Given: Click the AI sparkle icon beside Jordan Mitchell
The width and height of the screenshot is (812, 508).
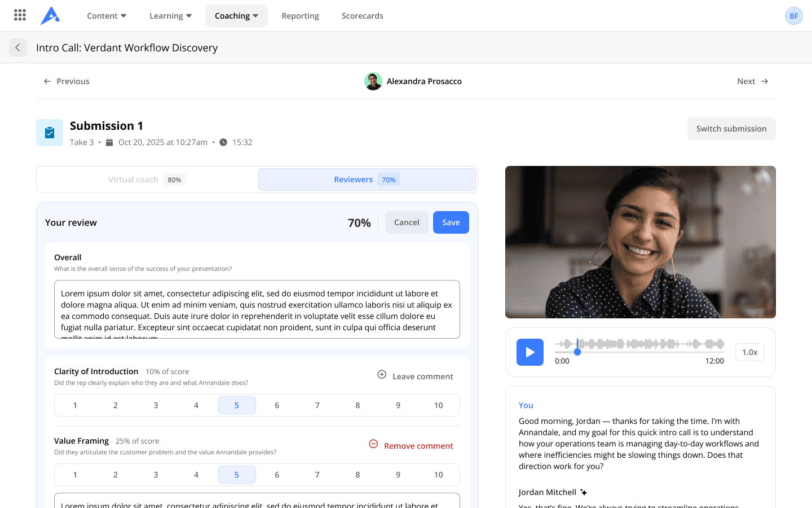Looking at the screenshot, I should click(x=584, y=492).
